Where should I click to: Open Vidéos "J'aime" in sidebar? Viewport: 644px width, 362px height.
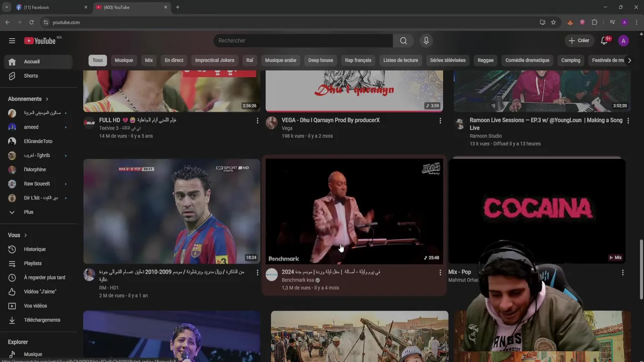[38, 292]
